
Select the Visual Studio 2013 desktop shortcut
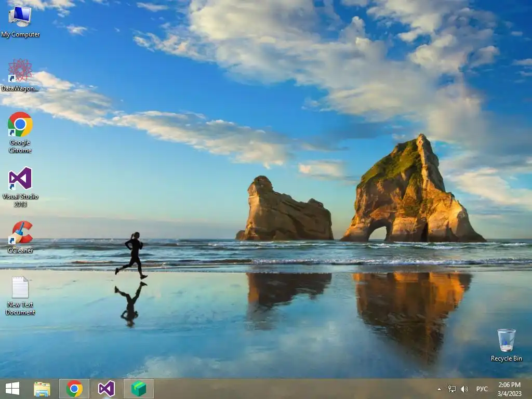(20, 187)
